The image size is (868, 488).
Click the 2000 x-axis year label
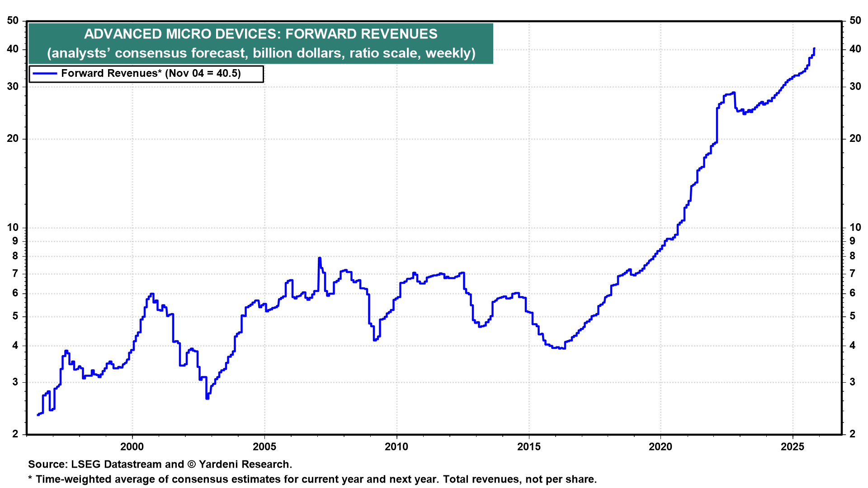[132, 447]
